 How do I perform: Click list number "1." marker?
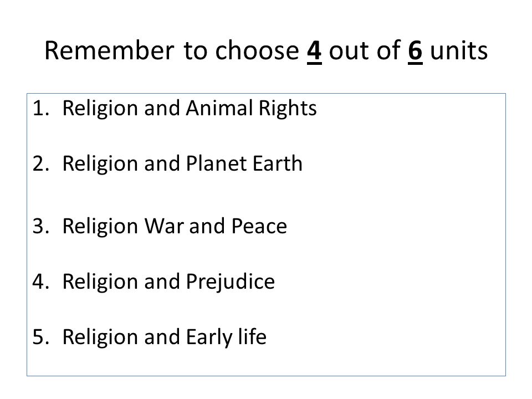pyautogui.click(x=41, y=108)
